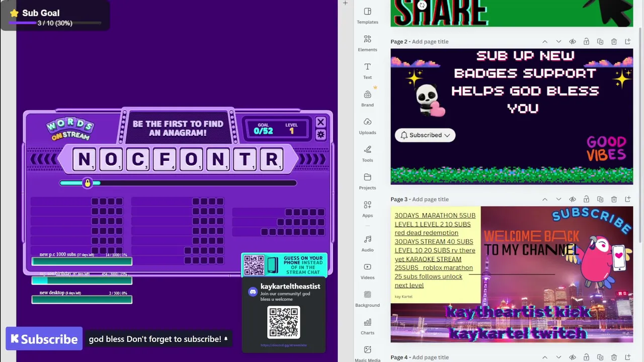
Task: Click the letter C tile
Action: click(137, 159)
